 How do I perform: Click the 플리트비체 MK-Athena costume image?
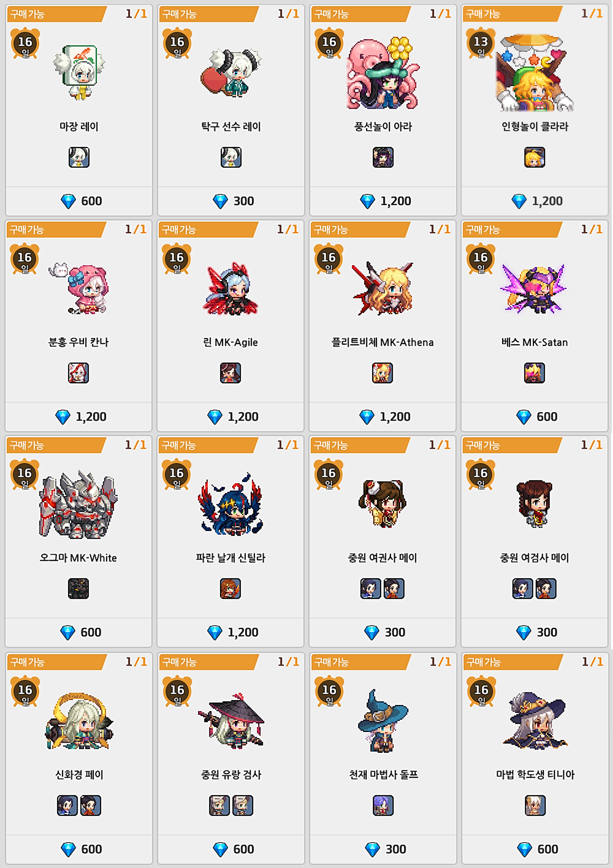click(382, 288)
